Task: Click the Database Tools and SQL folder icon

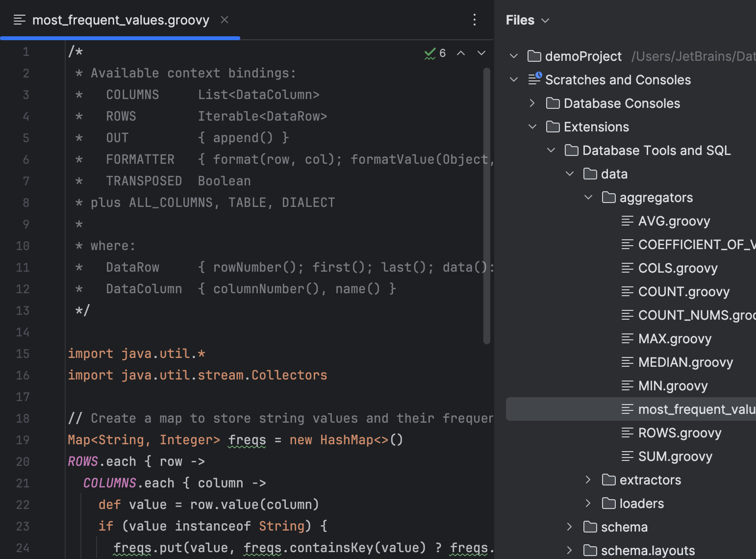Action: (571, 150)
